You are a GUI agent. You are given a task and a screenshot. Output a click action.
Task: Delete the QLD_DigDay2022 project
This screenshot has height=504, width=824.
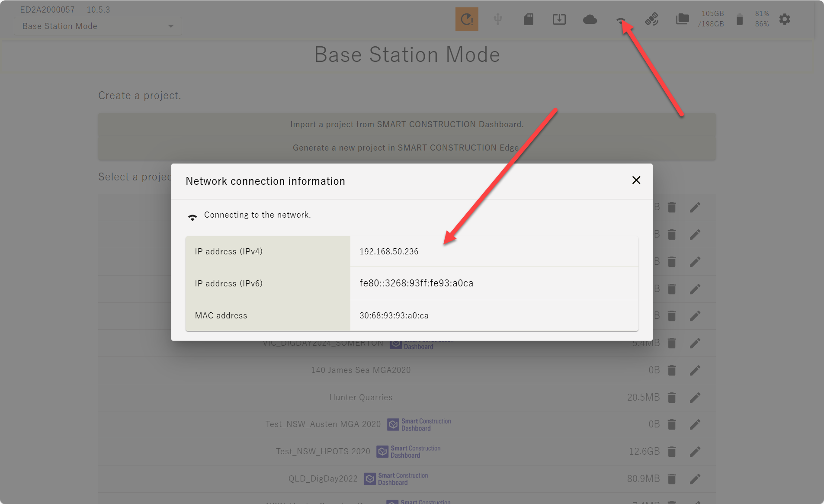coord(672,479)
